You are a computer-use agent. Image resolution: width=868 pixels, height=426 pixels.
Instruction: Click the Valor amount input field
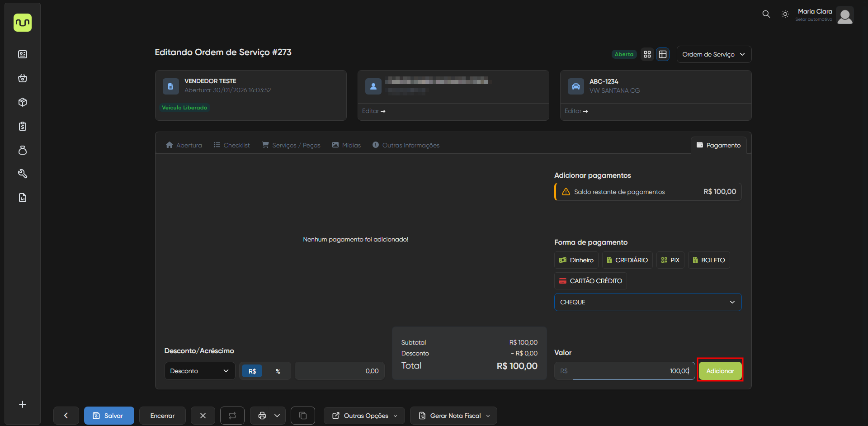pyautogui.click(x=633, y=371)
